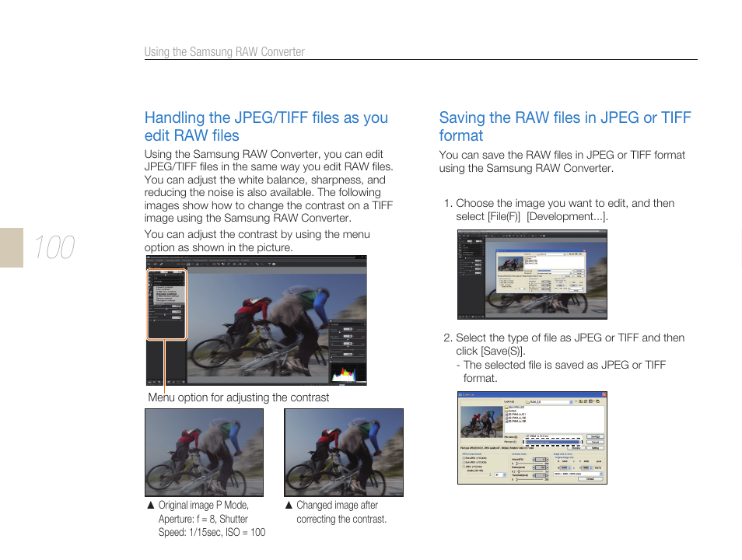Click the unsharp mask Threshold field in the large Save dialog
The height and width of the screenshot is (560, 742).
(x=541, y=475)
